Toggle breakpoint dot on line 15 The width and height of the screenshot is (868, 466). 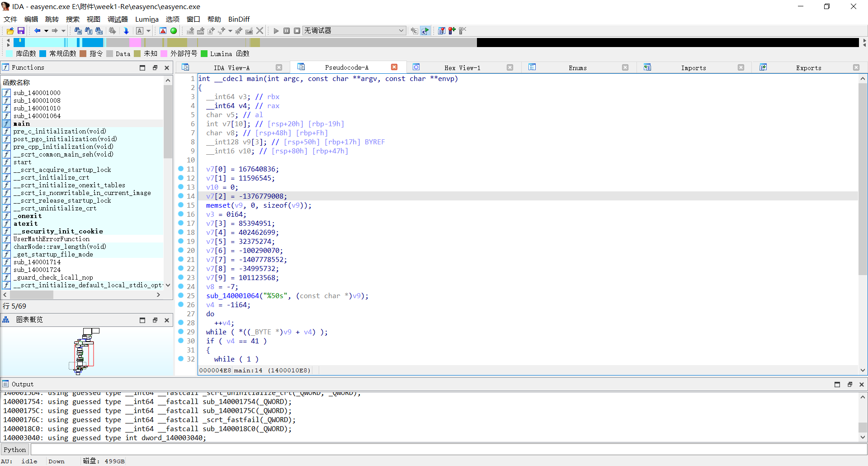click(181, 205)
